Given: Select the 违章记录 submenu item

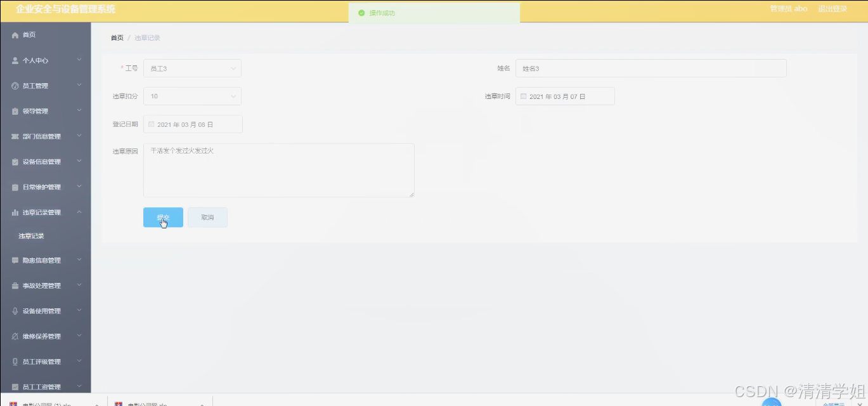Looking at the screenshot, I should (x=30, y=235).
